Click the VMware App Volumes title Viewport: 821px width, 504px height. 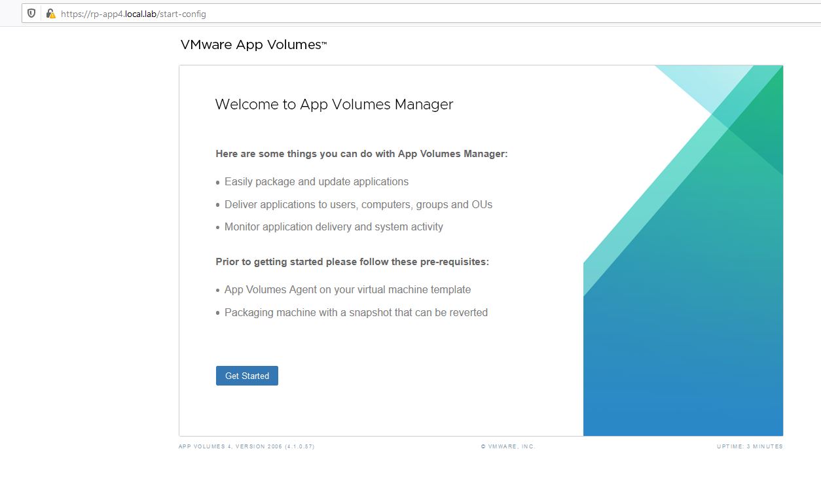pos(253,45)
